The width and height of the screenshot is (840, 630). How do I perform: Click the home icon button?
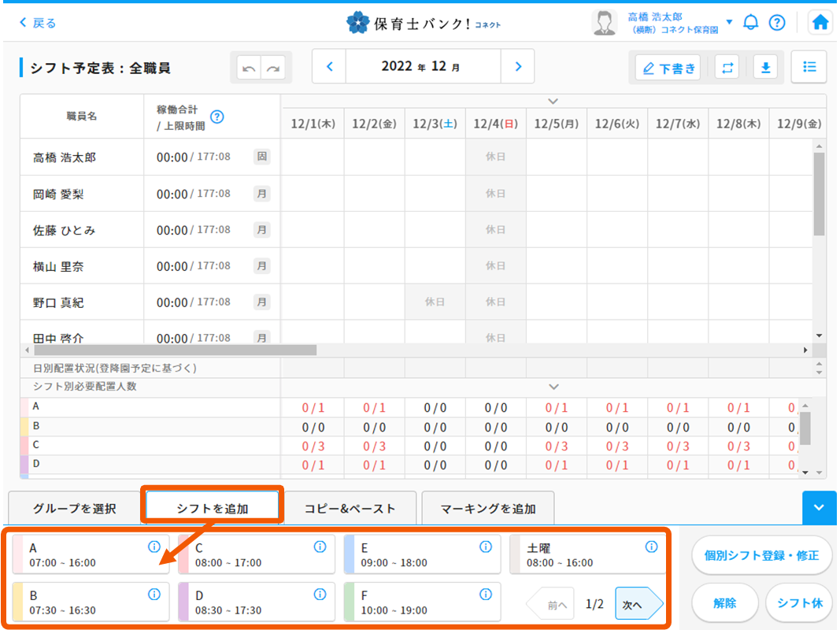coord(820,23)
